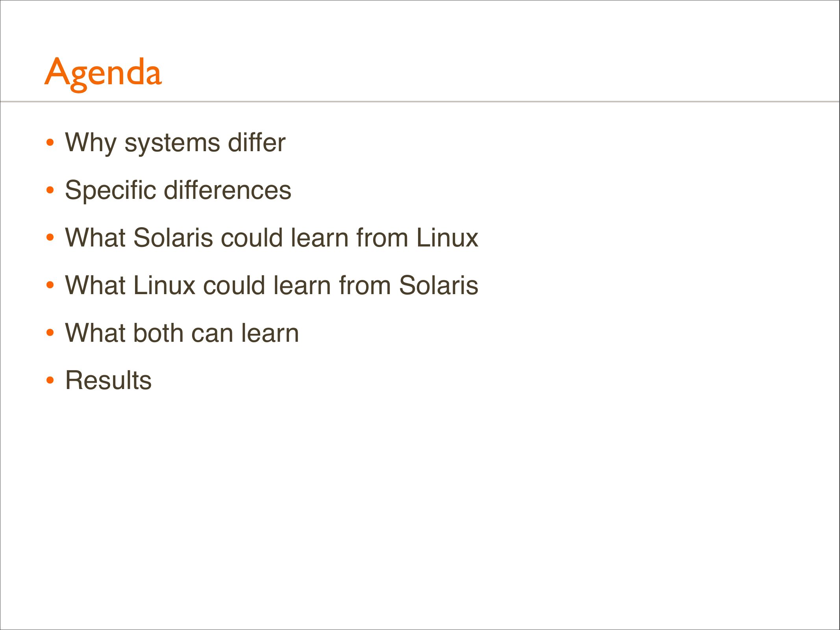Select the "Why systems differ" bullet text

pyautogui.click(x=175, y=143)
